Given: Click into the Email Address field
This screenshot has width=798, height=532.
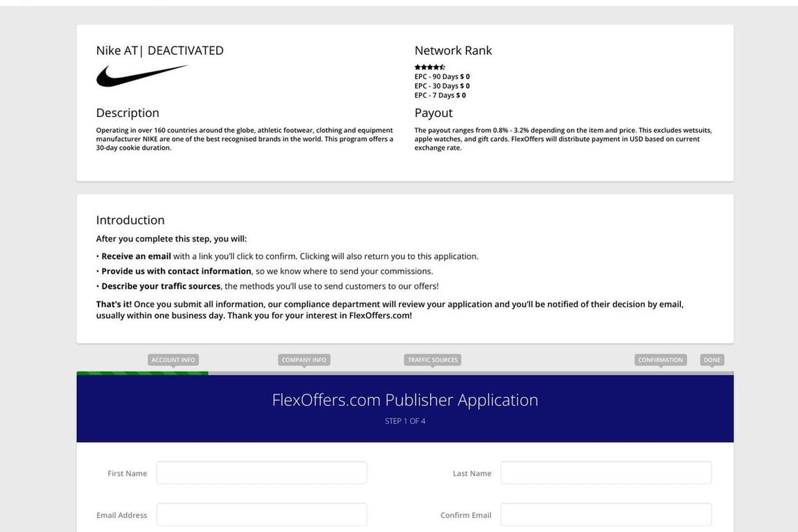Looking at the screenshot, I should click(x=261, y=515).
